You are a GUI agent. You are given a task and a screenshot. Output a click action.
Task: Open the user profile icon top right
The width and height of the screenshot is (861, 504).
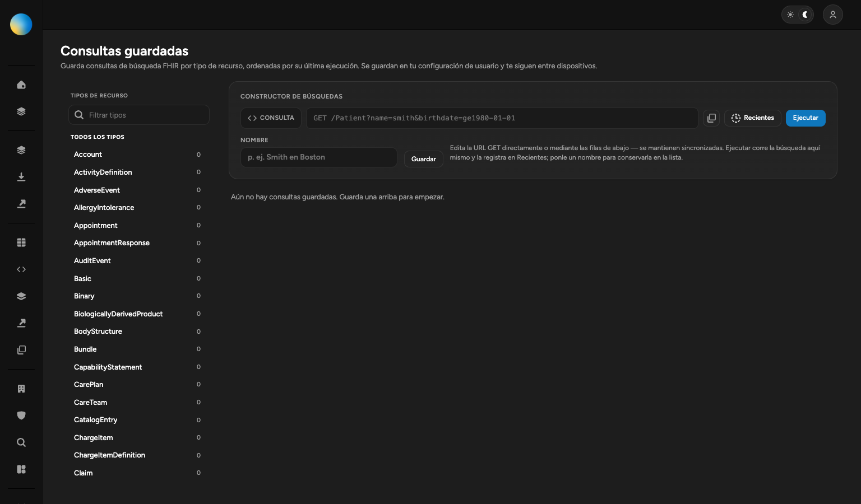click(833, 15)
